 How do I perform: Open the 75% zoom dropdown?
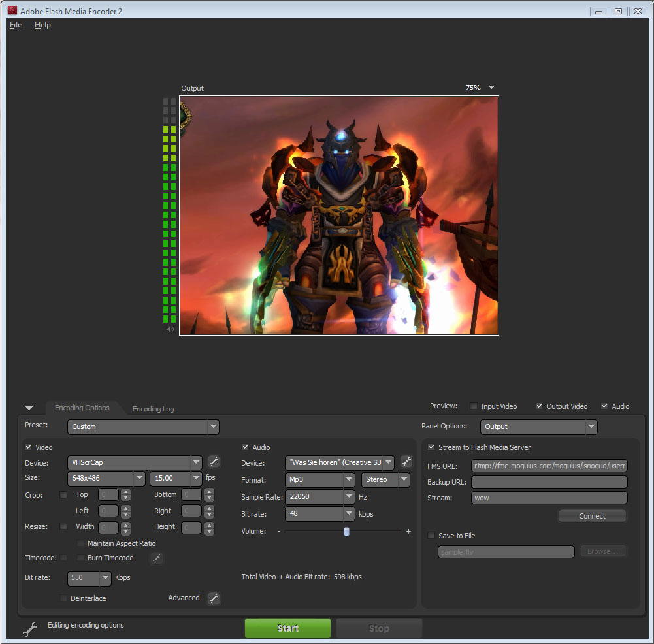click(x=491, y=88)
